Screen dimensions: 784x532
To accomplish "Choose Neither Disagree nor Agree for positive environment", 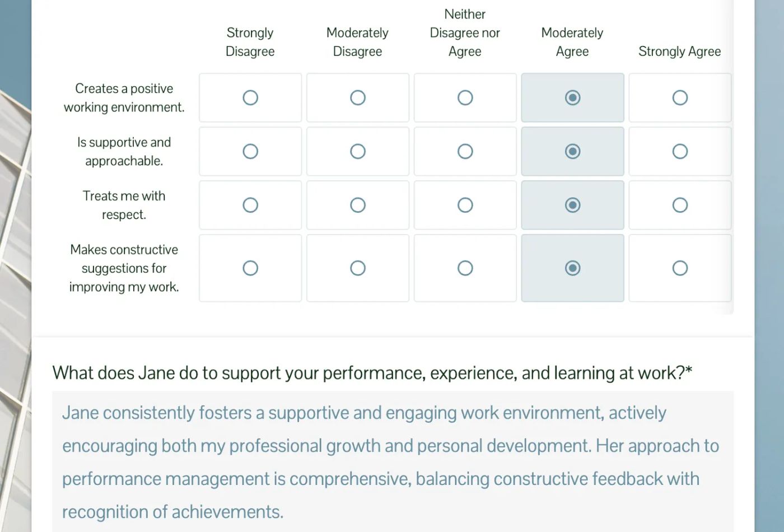I will 465,98.
